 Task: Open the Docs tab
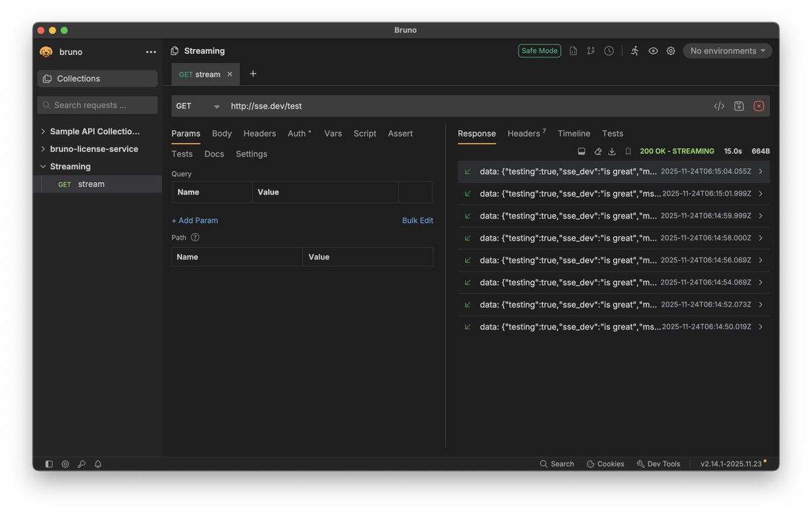[214, 154]
